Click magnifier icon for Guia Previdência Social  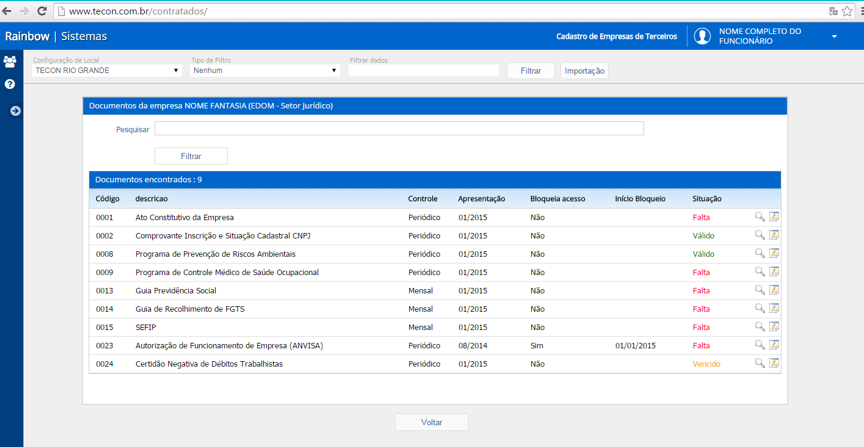click(760, 290)
